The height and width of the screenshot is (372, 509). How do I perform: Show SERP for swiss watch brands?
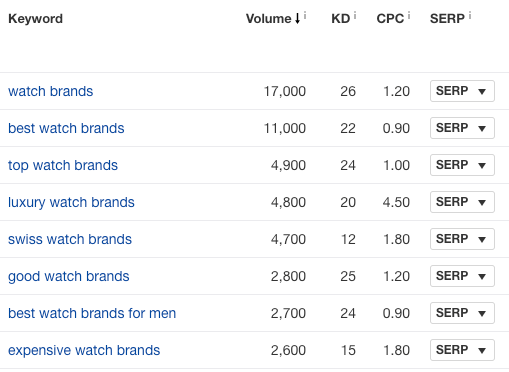[462, 239]
